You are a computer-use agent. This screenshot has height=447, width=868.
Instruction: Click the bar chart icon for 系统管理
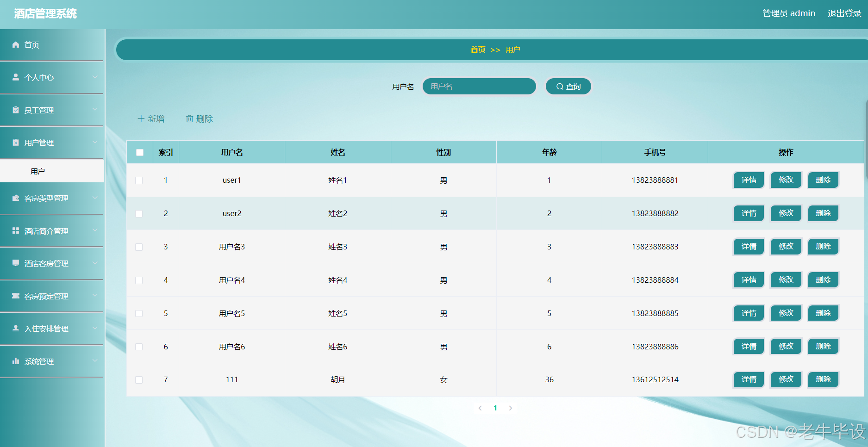pyautogui.click(x=16, y=361)
